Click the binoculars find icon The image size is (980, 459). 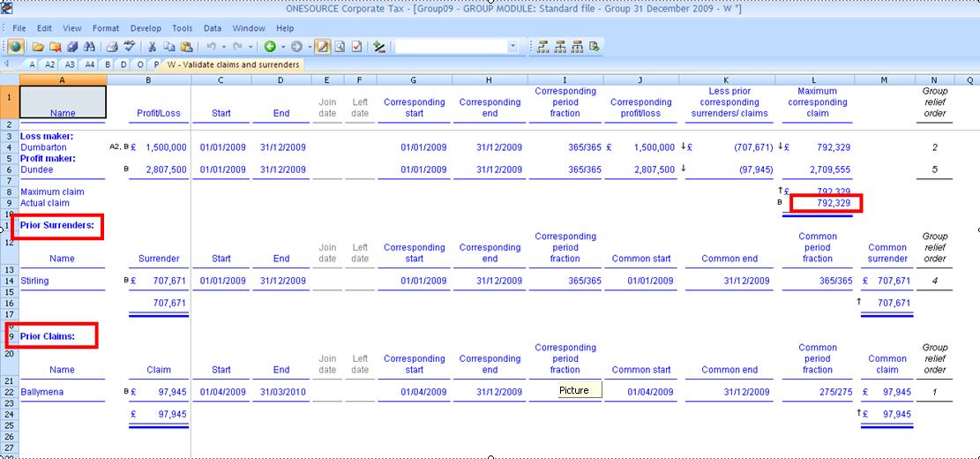pyautogui.click(x=89, y=47)
